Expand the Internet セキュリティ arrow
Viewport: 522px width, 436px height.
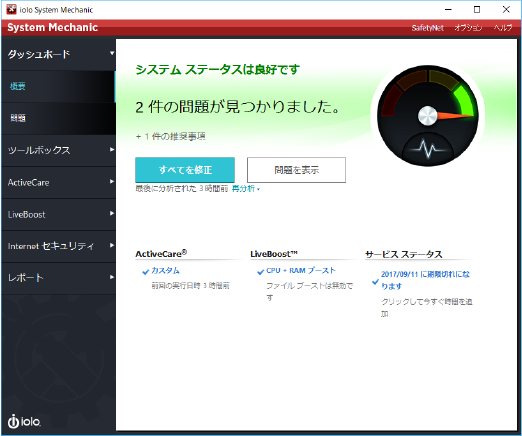point(112,246)
